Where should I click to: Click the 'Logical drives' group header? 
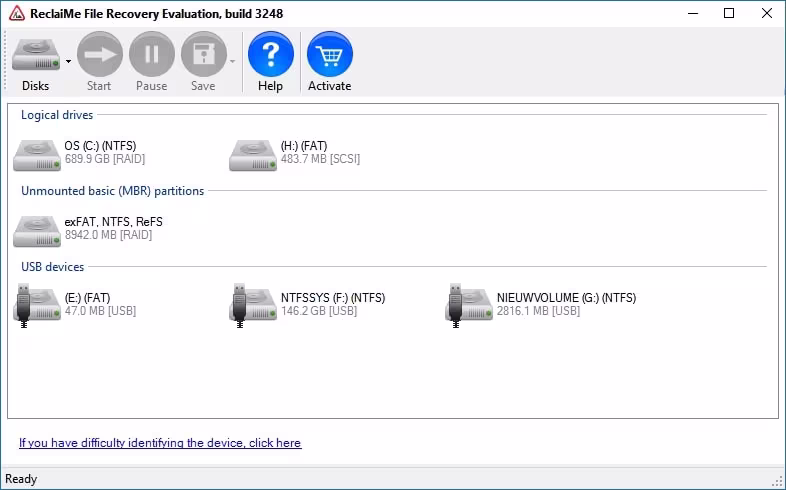pyautogui.click(x=57, y=115)
